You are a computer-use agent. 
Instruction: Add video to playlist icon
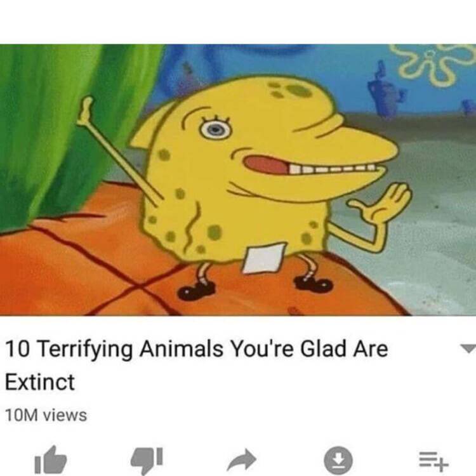[433, 459]
